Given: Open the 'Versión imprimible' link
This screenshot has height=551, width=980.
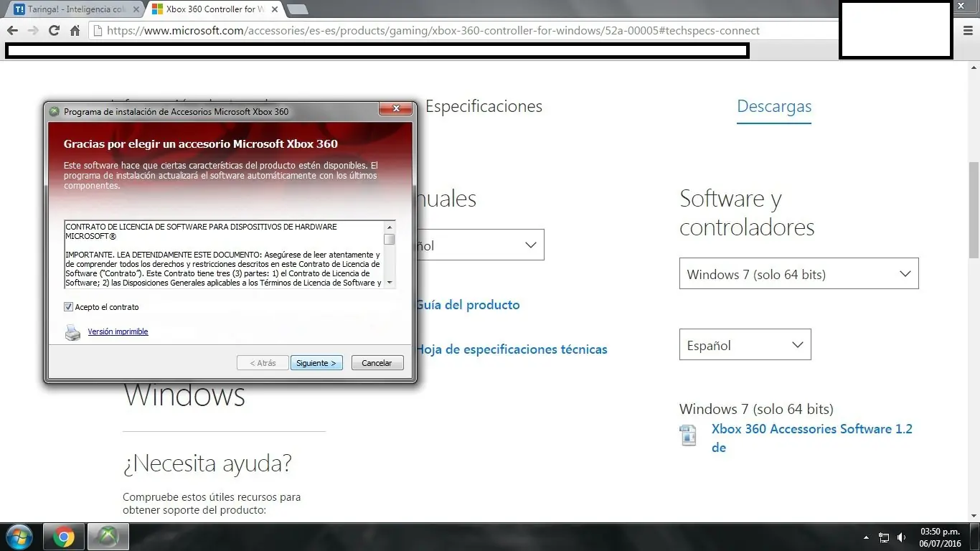Looking at the screenshot, I should click(118, 332).
